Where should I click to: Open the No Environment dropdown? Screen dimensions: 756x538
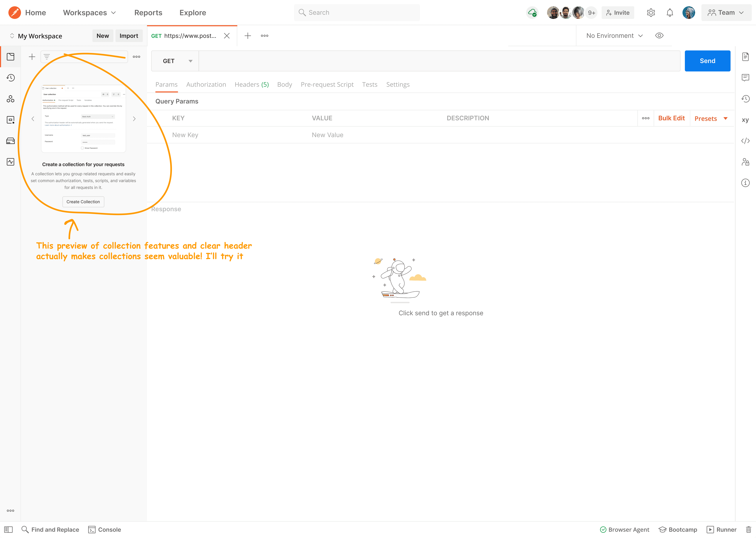tap(614, 36)
